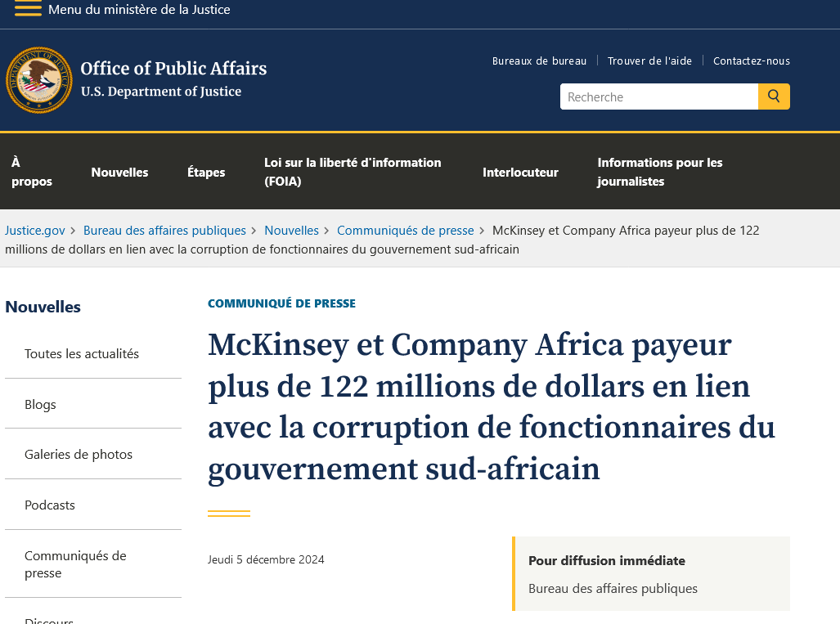Open 'Loi sur la liberté d'information (FOIA)'
Image resolution: width=840 pixels, height=624 pixels.
(353, 172)
